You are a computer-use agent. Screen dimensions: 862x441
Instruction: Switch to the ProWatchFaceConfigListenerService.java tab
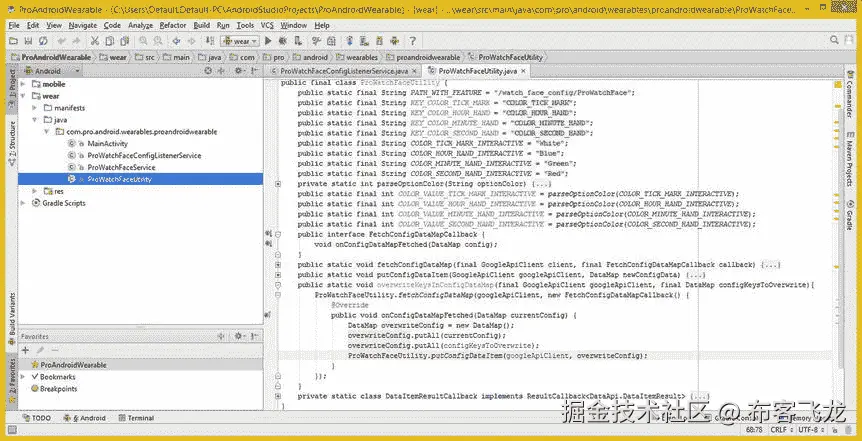(344, 71)
